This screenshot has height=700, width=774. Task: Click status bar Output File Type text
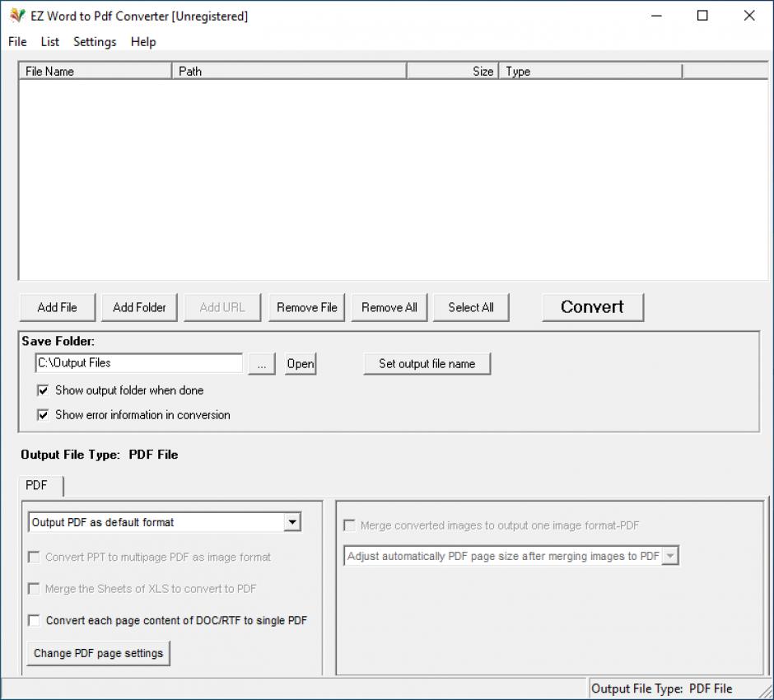point(661,688)
